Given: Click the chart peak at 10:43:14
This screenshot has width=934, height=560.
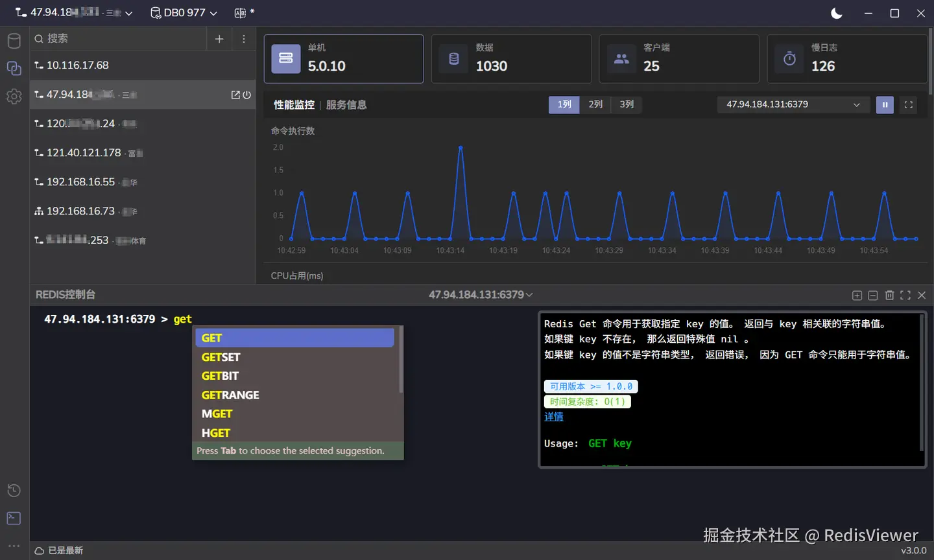Looking at the screenshot, I should click(x=461, y=148).
